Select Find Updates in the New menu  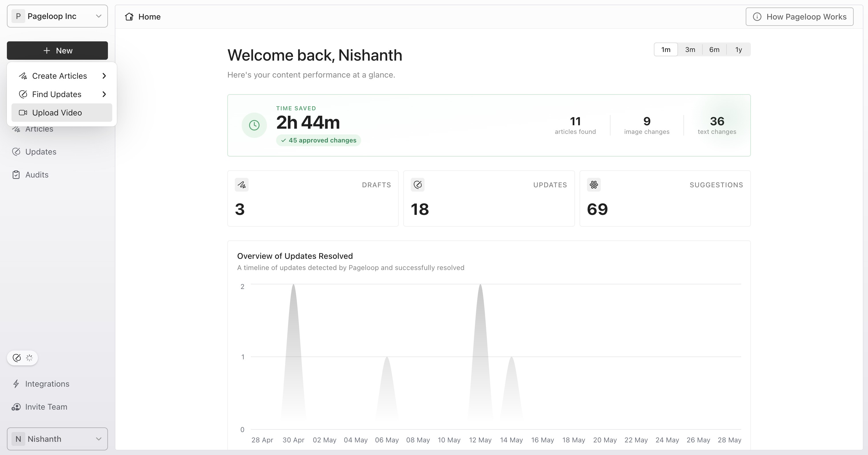tap(62, 94)
